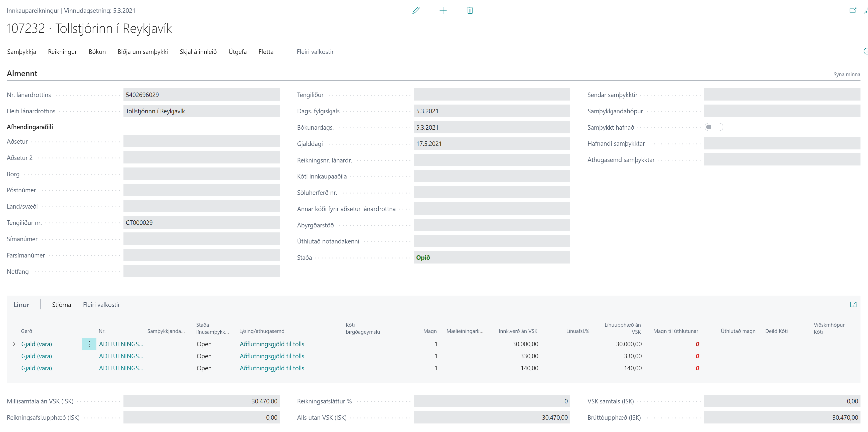The height and width of the screenshot is (432, 868).
Task: Open page in new window icon
Action: [x=852, y=11]
